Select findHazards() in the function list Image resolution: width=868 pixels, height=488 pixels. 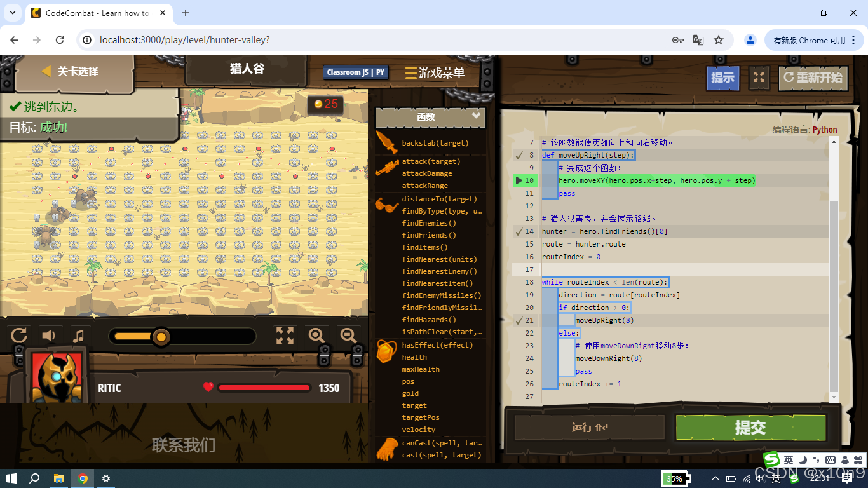[429, 320]
